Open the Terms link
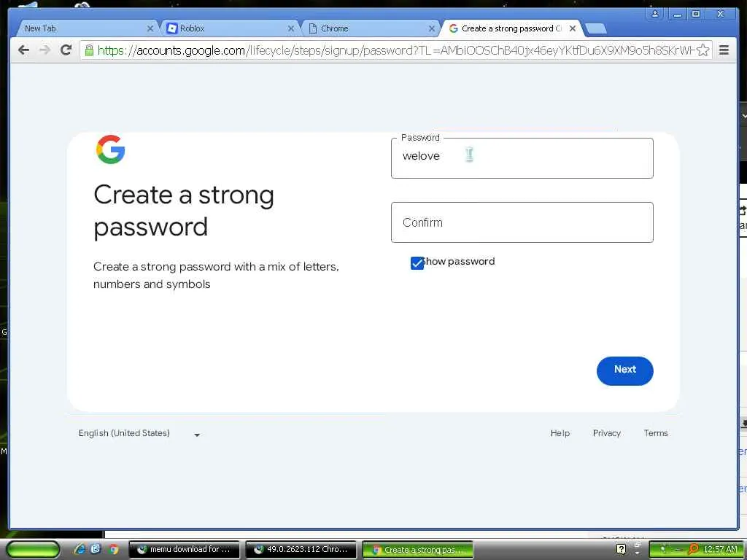 point(656,433)
